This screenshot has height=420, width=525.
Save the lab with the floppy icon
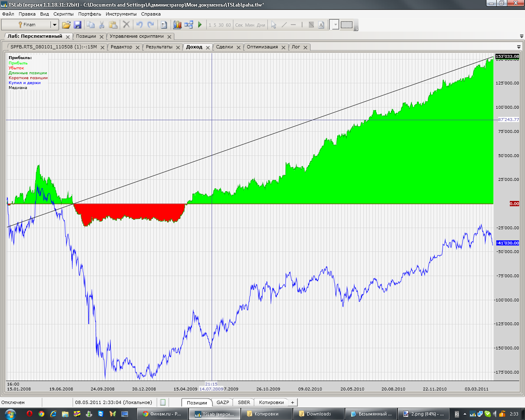pos(78,25)
